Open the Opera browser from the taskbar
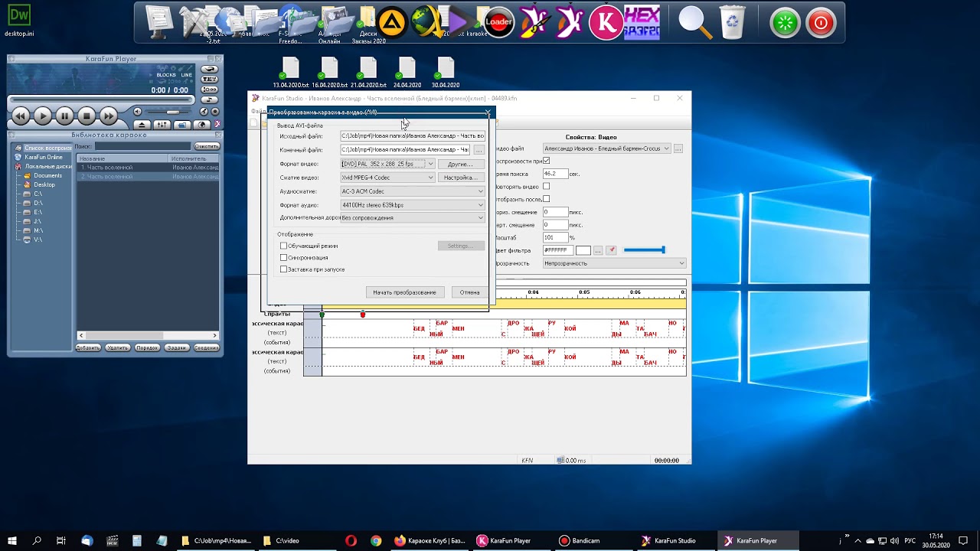 pyautogui.click(x=352, y=540)
